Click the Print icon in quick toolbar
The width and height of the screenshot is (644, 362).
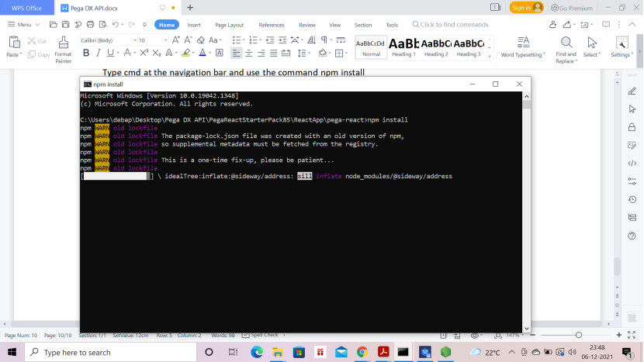tap(90, 25)
